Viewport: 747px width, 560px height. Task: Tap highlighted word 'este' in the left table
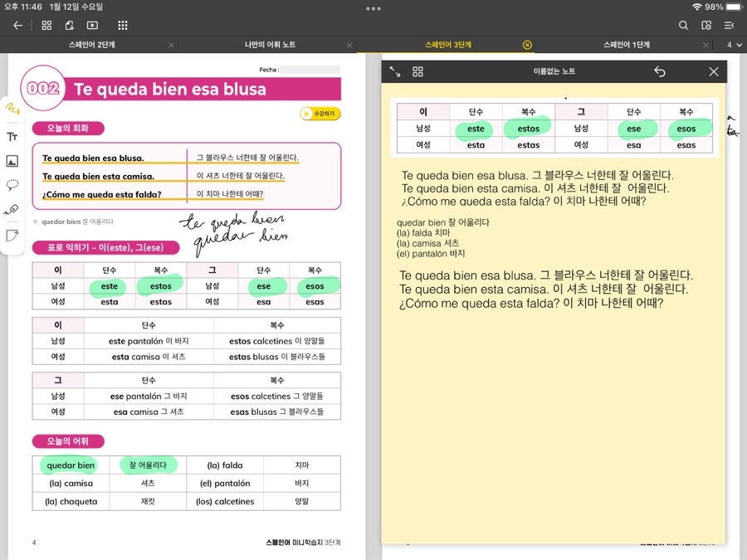[109, 286]
